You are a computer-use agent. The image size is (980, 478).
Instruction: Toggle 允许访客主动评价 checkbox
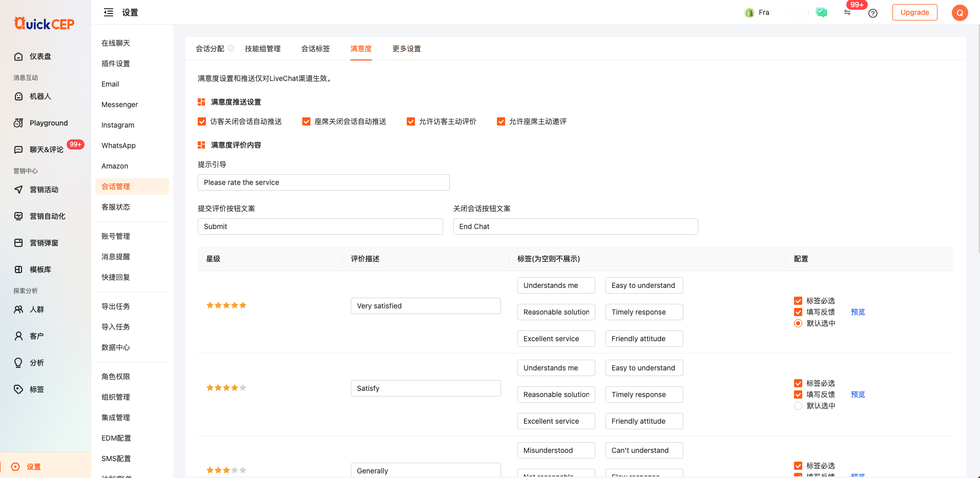pyautogui.click(x=411, y=121)
